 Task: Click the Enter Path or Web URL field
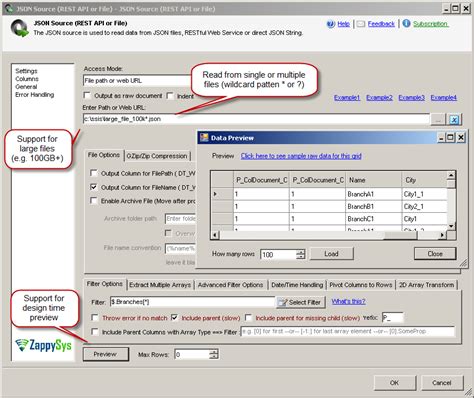click(x=256, y=119)
